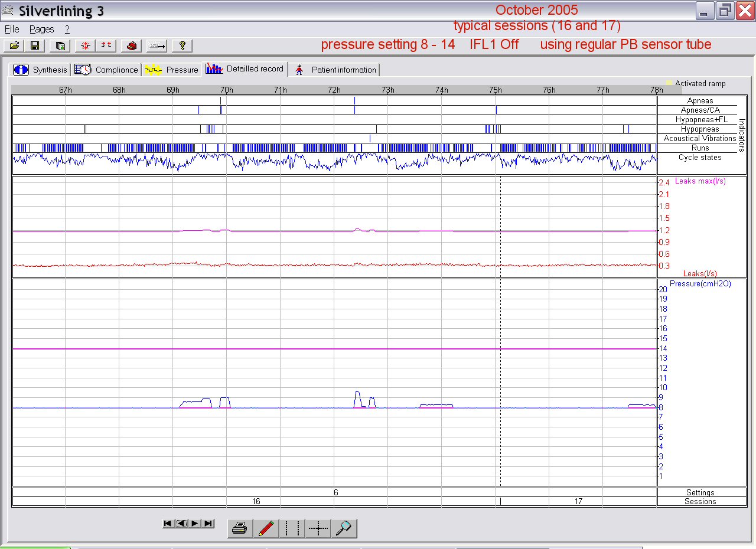The width and height of the screenshot is (756, 549).
Task: Jump to the last record with skip-forward button
Action: (x=208, y=524)
